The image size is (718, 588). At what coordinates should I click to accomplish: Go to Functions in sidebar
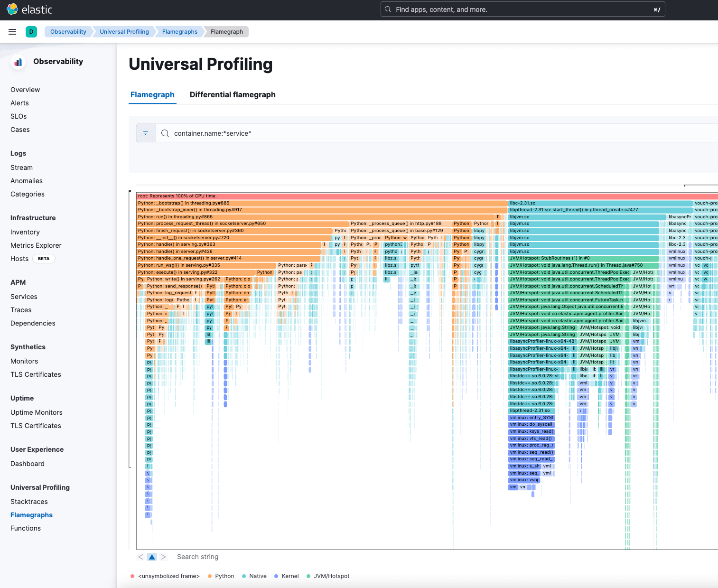click(x=26, y=528)
